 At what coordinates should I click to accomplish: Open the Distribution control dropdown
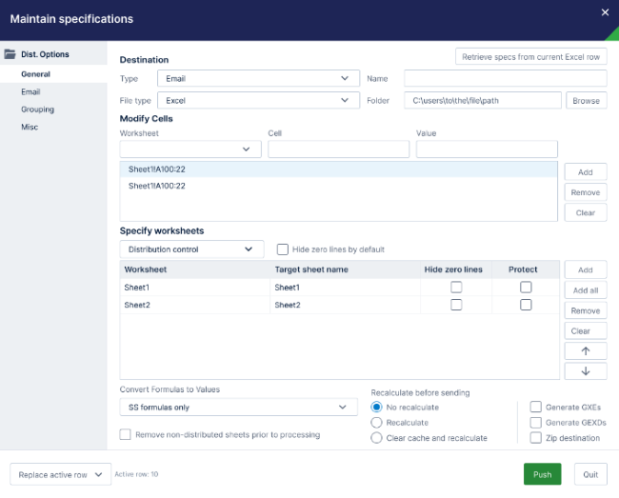pos(191,249)
